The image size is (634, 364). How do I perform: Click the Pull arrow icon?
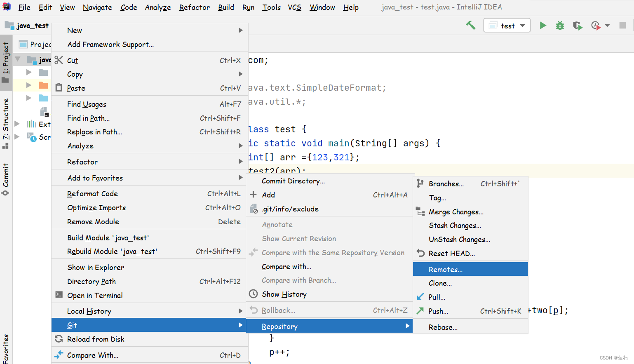click(x=420, y=297)
